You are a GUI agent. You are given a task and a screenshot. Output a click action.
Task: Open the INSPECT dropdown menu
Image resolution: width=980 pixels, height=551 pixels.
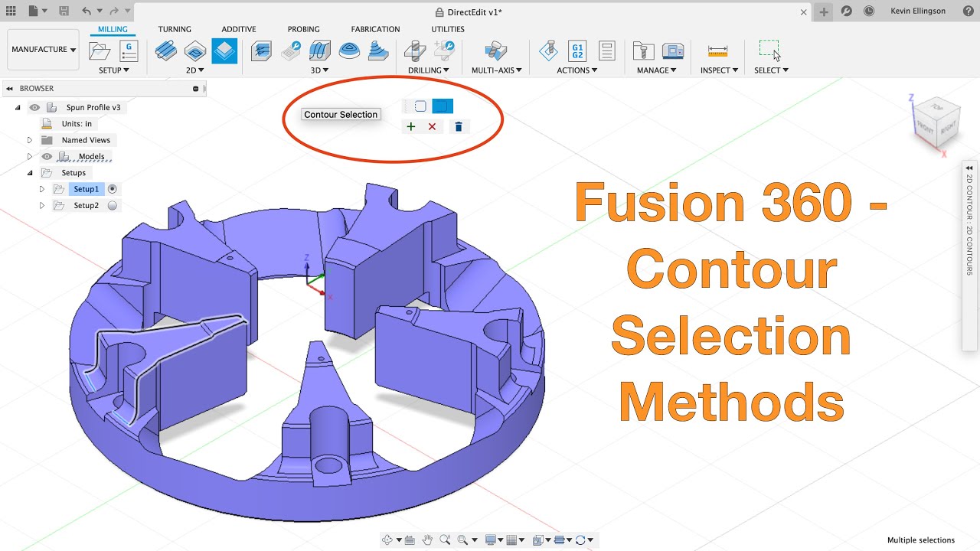[x=719, y=70]
